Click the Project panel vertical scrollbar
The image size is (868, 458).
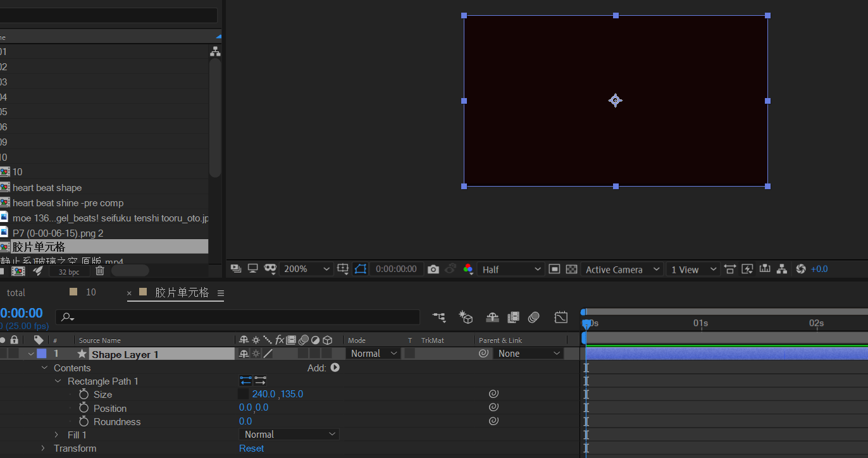215,118
